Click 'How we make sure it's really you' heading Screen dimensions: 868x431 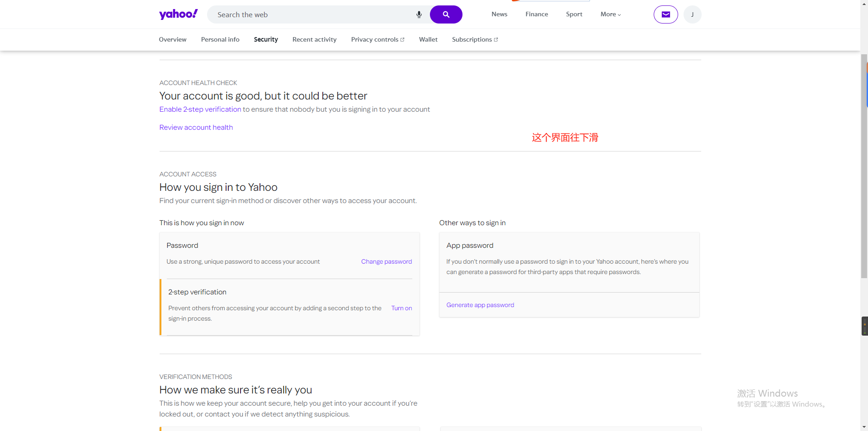tap(236, 390)
